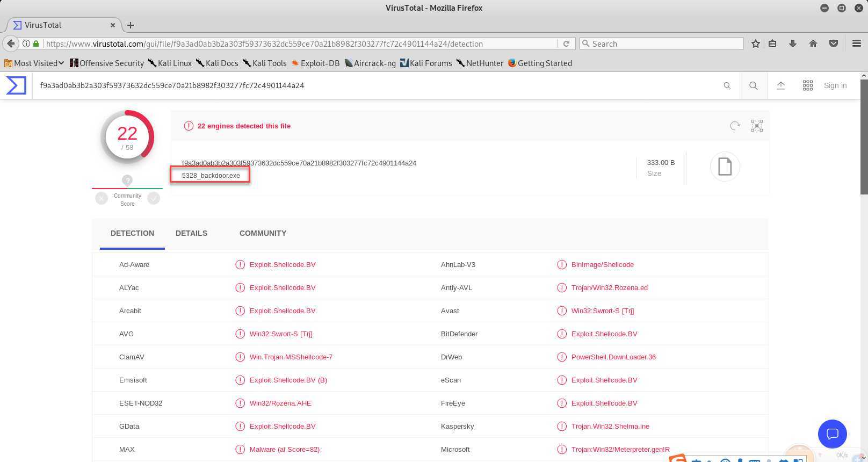The width and height of the screenshot is (868, 462).
Task: Vote harmless with the check community icon
Action: click(154, 198)
